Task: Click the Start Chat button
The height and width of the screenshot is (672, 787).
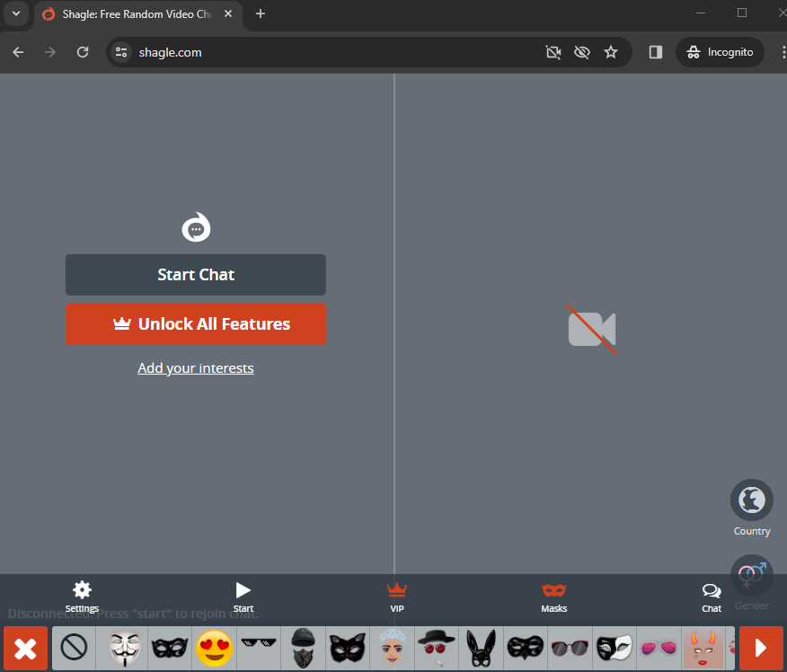Action: click(196, 275)
